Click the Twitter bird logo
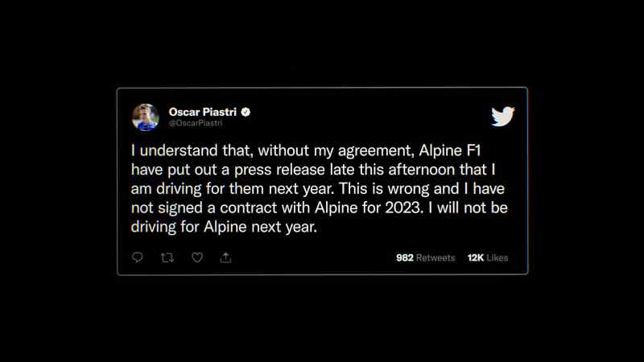 click(502, 117)
